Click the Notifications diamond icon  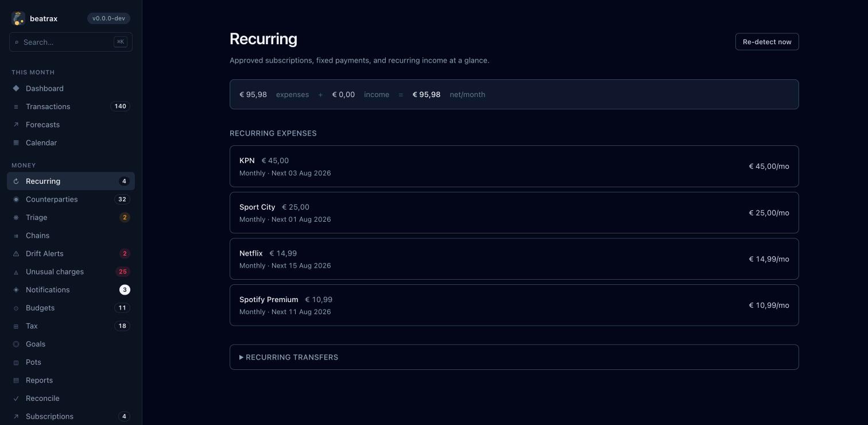point(16,290)
